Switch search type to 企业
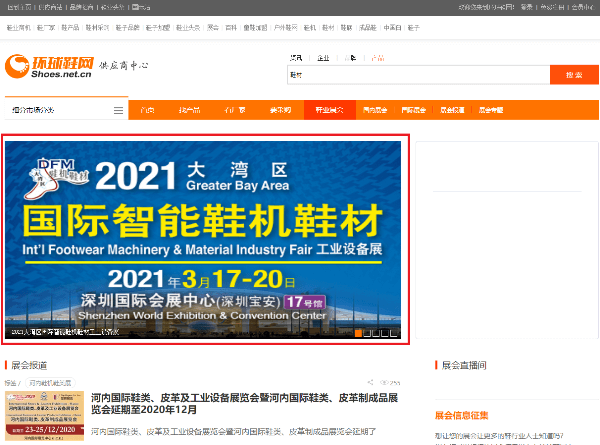This screenshot has height=445, width=600. point(323,58)
